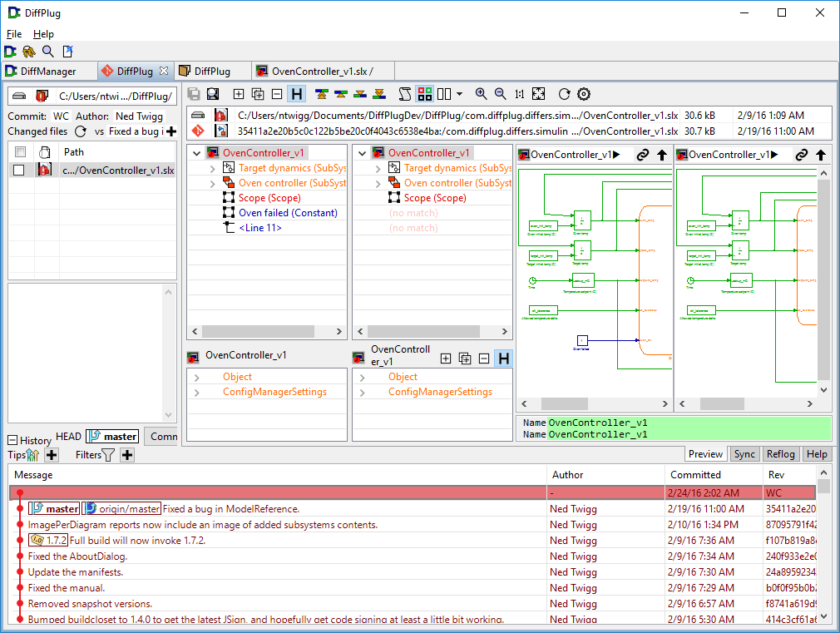This screenshot has width=840, height=633.
Task: Click the Reflog button
Action: [781, 454]
